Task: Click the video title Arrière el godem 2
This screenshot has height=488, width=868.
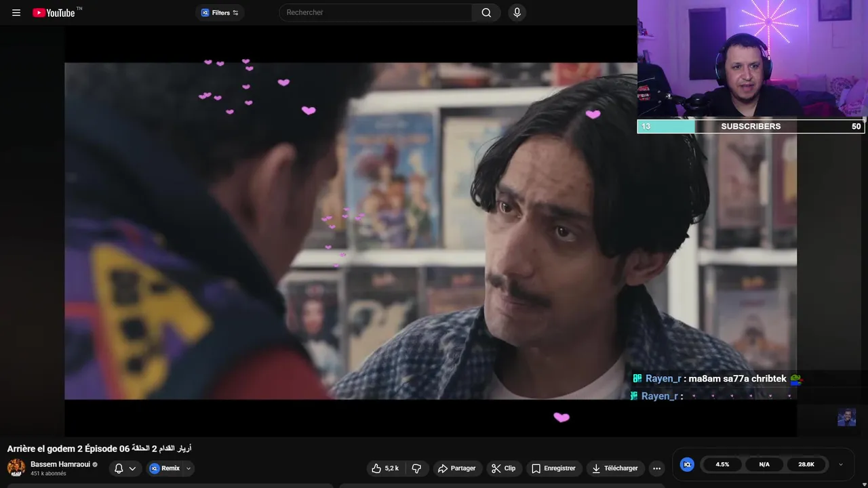Action: [99, 449]
